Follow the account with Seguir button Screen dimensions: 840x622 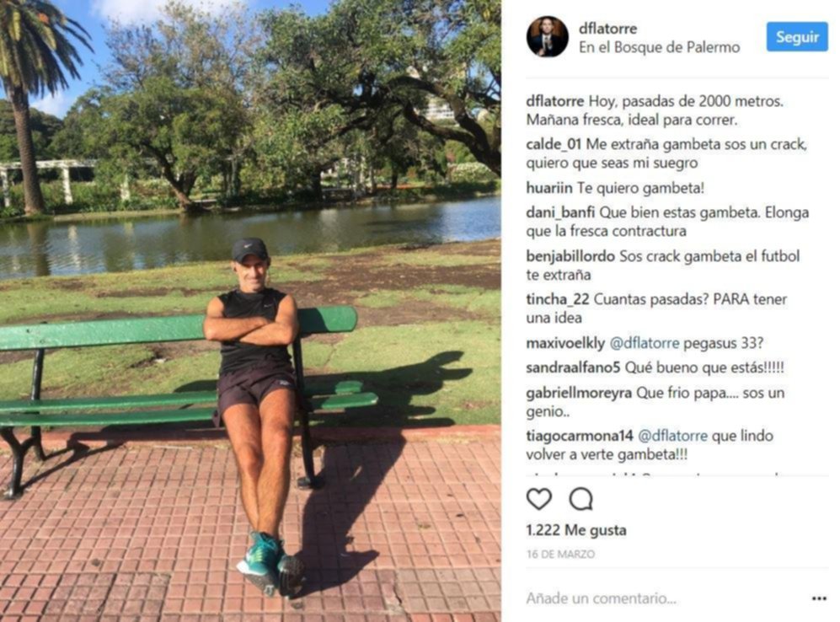[x=796, y=37]
